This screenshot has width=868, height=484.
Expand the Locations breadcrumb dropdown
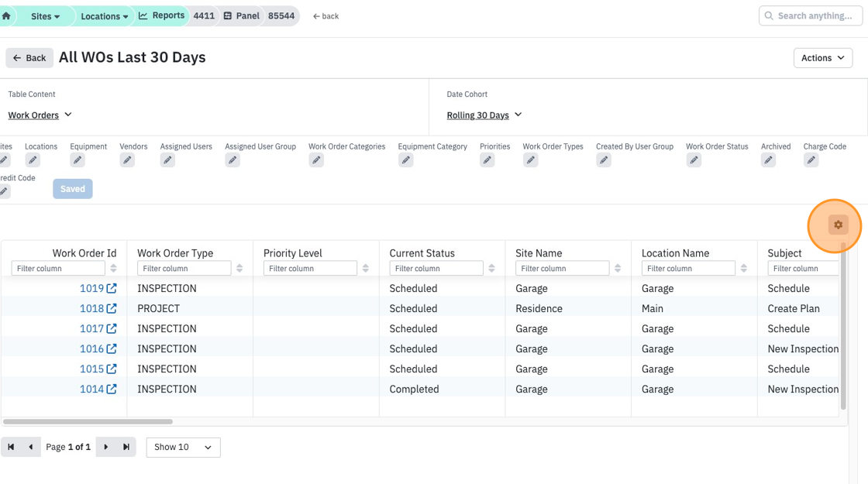tap(104, 16)
